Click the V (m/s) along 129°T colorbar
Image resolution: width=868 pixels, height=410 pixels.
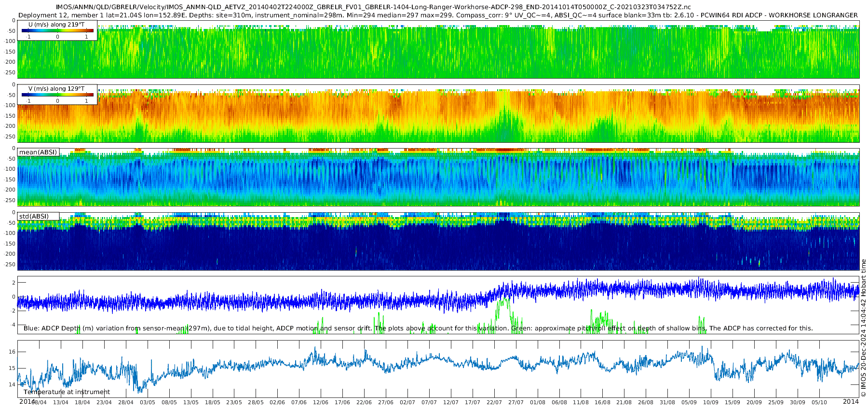pyautogui.click(x=57, y=95)
